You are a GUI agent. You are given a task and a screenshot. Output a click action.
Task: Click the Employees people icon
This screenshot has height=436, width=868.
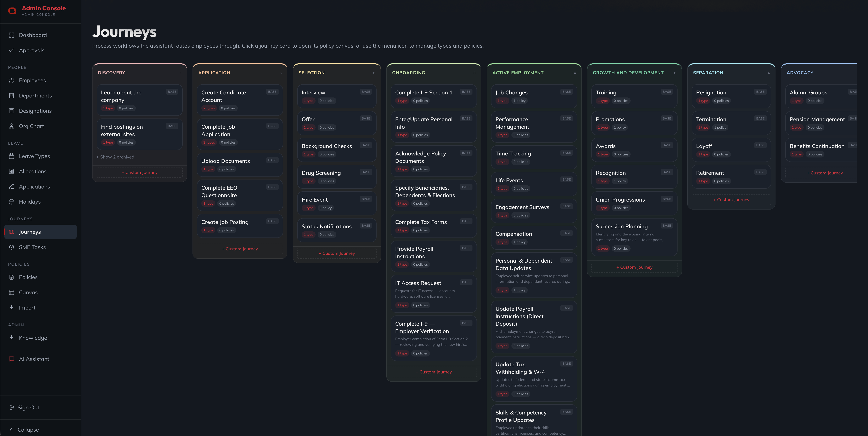12,80
